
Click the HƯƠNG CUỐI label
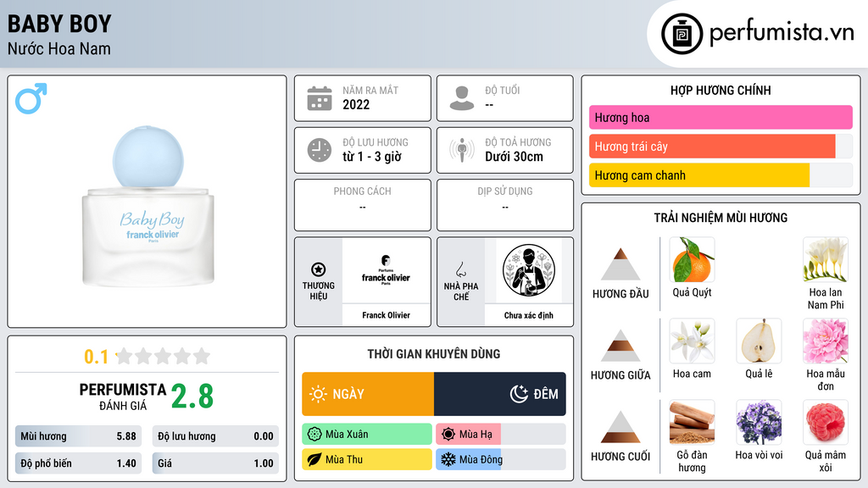(620, 457)
